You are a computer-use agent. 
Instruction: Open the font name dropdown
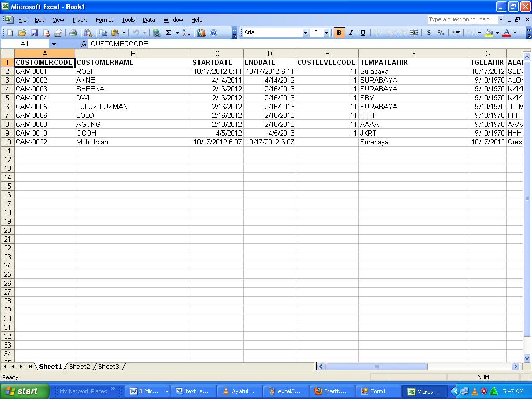pyautogui.click(x=307, y=32)
